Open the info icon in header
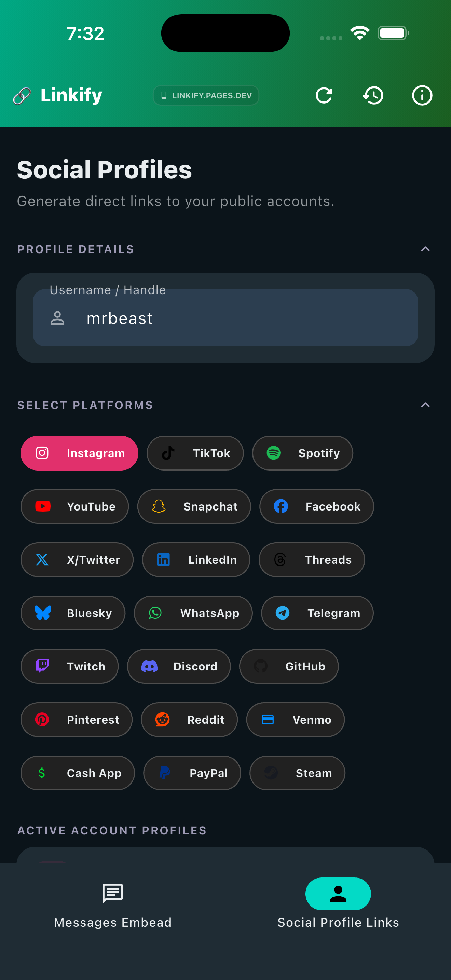This screenshot has width=451, height=980. pyautogui.click(x=422, y=95)
